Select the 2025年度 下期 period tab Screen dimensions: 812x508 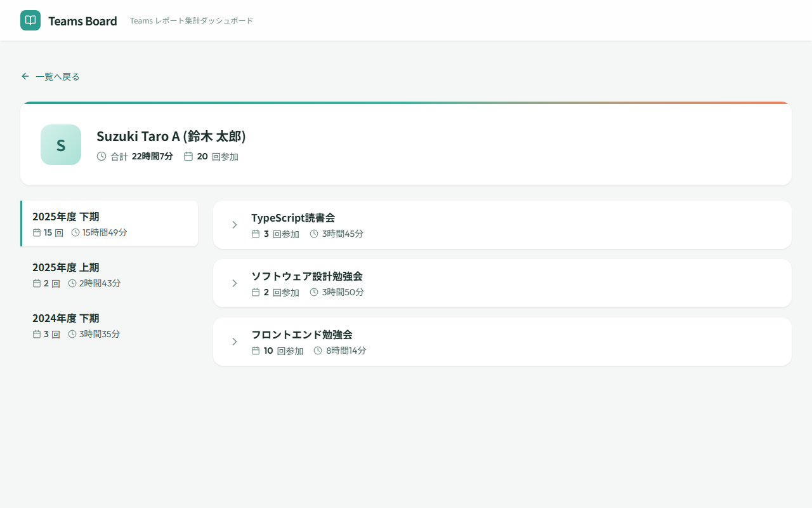(109, 224)
